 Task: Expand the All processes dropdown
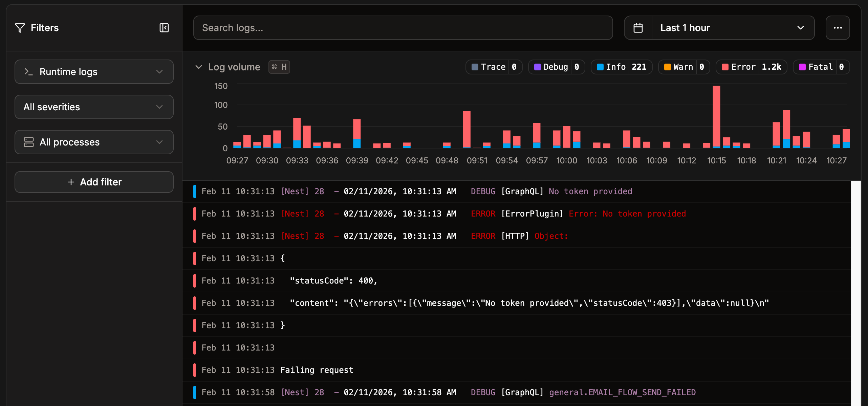94,142
